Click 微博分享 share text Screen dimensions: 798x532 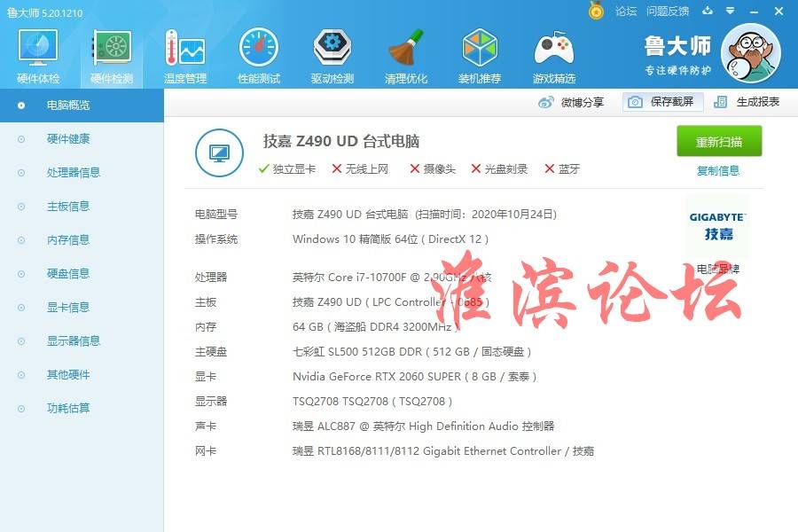click(x=583, y=102)
